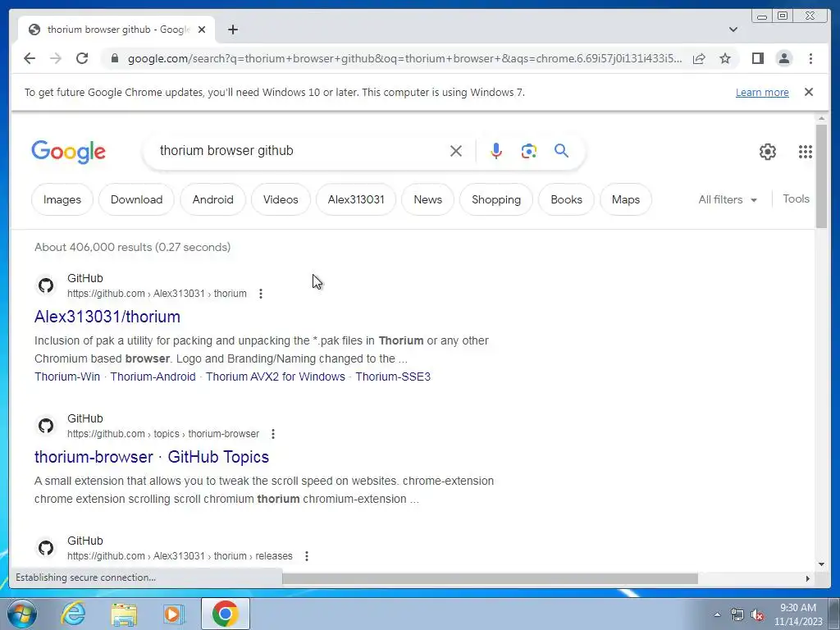Click the muted volume tray icon
This screenshot has height=630, width=840.
(x=757, y=615)
